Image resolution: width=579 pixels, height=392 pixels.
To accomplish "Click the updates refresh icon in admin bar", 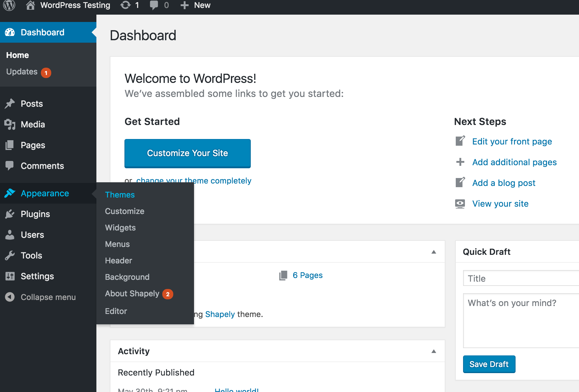I will click(x=125, y=5).
